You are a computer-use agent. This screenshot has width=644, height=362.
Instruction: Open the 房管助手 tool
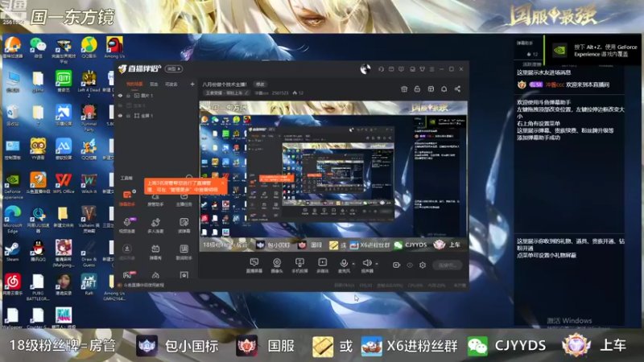tap(155, 200)
